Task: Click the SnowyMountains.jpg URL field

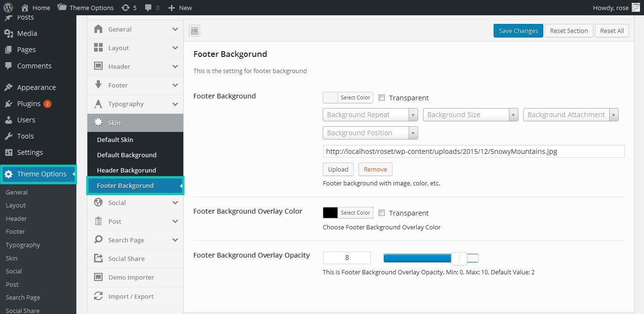Action: 474,152
